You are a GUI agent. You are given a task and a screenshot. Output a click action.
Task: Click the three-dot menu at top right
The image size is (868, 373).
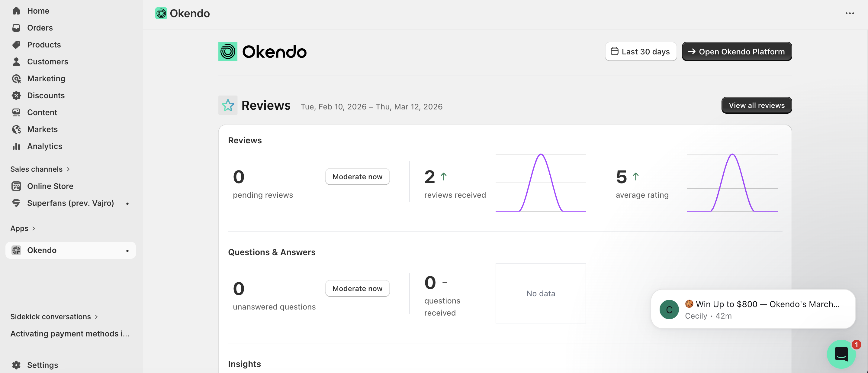pyautogui.click(x=850, y=14)
